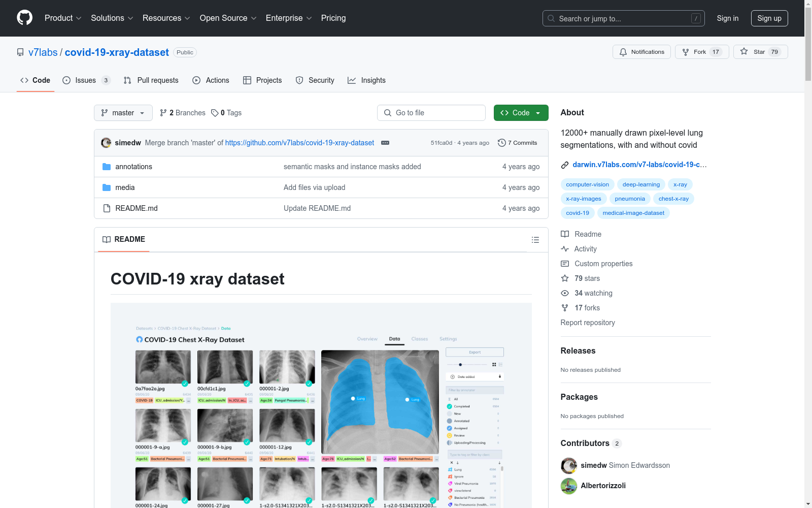Open the Insights tab
812x508 pixels.
click(x=366, y=80)
